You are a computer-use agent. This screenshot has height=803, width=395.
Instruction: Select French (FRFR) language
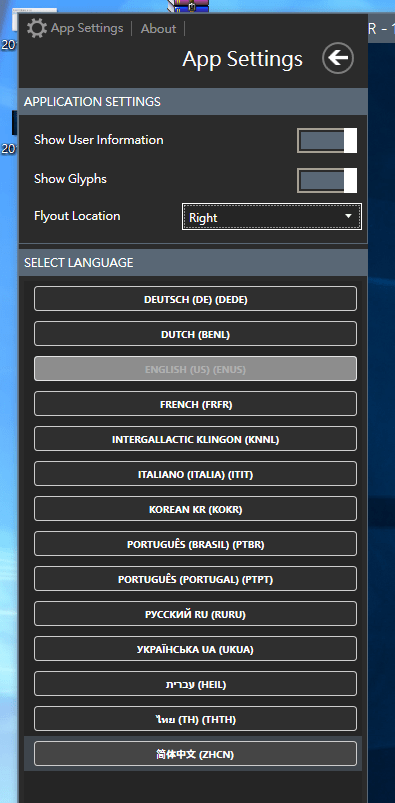coord(195,404)
